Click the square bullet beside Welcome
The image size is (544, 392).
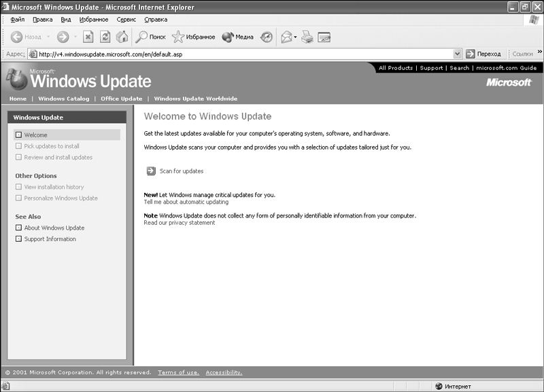coord(19,135)
